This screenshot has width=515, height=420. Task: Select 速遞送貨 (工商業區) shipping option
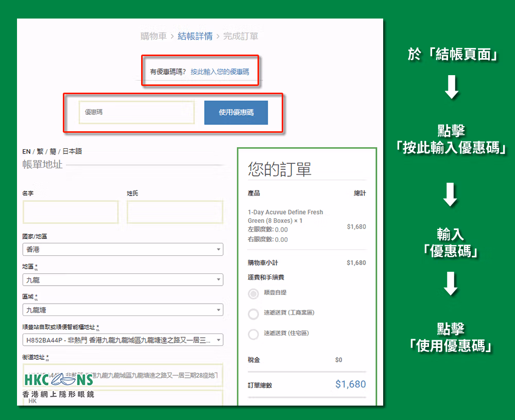click(253, 313)
